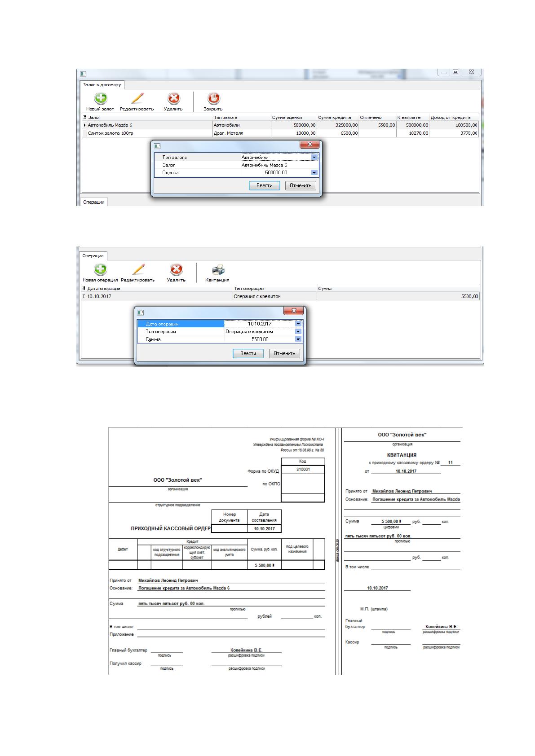535x756 pixels.
Task: Click the 10270,00 payout cell
Action: click(x=412, y=133)
